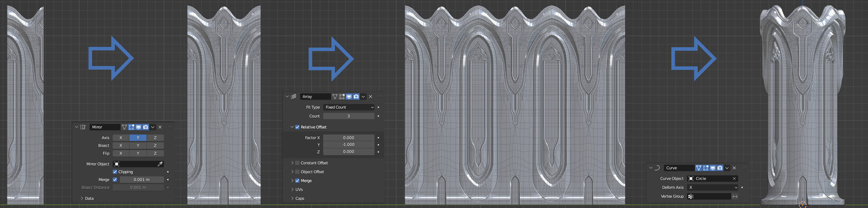Toggle render camera icon in Array modifier
This screenshot has height=208, width=868.
tap(356, 97)
